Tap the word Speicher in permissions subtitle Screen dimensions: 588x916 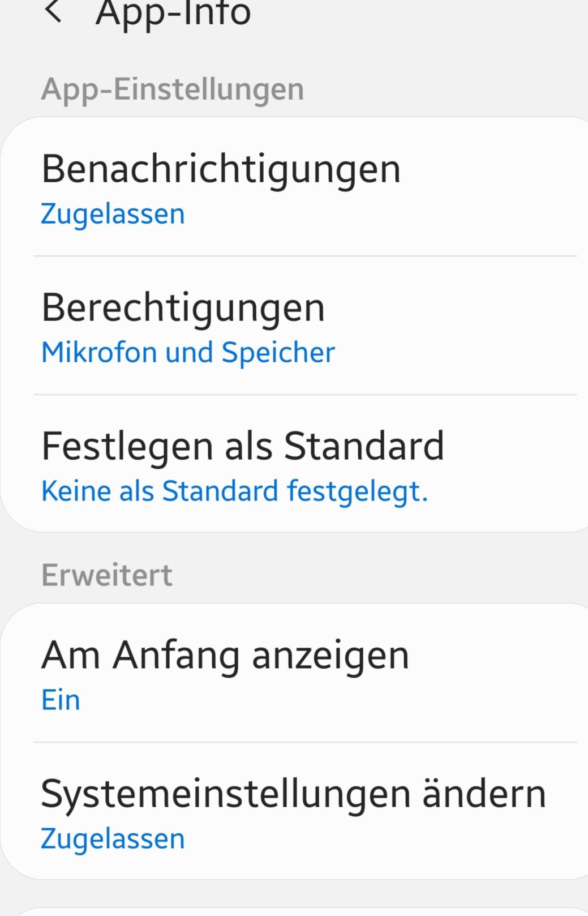[x=278, y=353]
